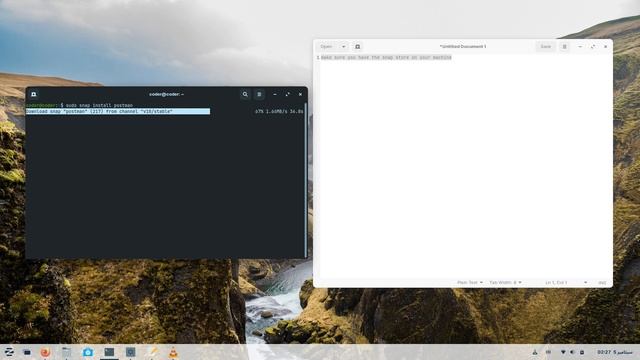Launch VLC media player from taskbar
The height and width of the screenshot is (360, 640).
(x=173, y=352)
